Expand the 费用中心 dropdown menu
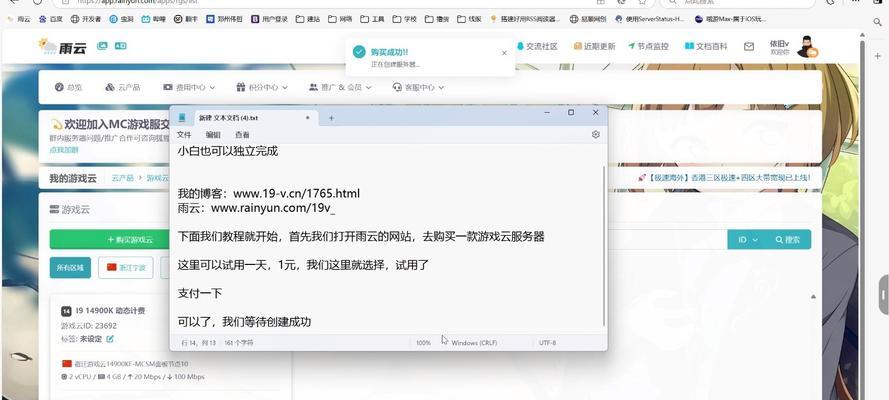889x400 pixels. tap(189, 87)
